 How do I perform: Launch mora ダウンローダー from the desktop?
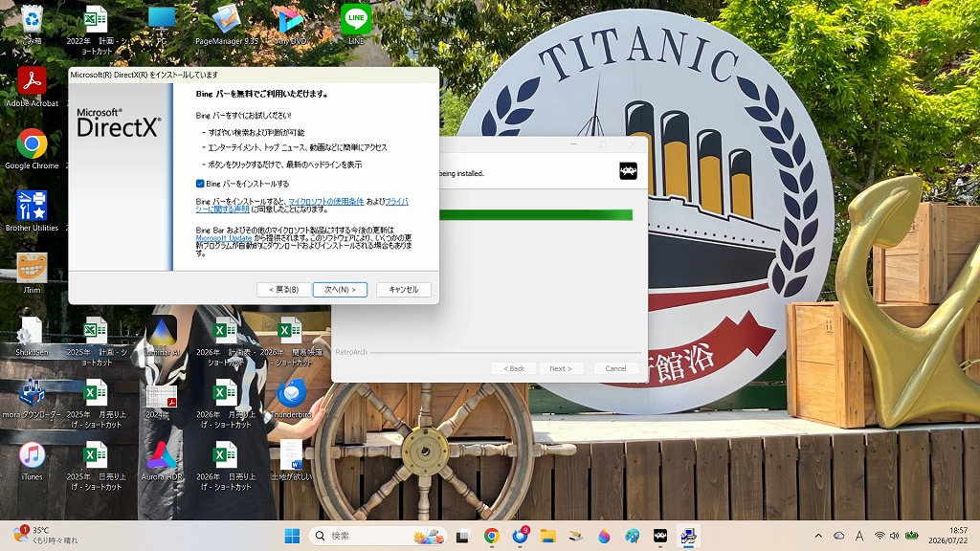(x=32, y=398)
